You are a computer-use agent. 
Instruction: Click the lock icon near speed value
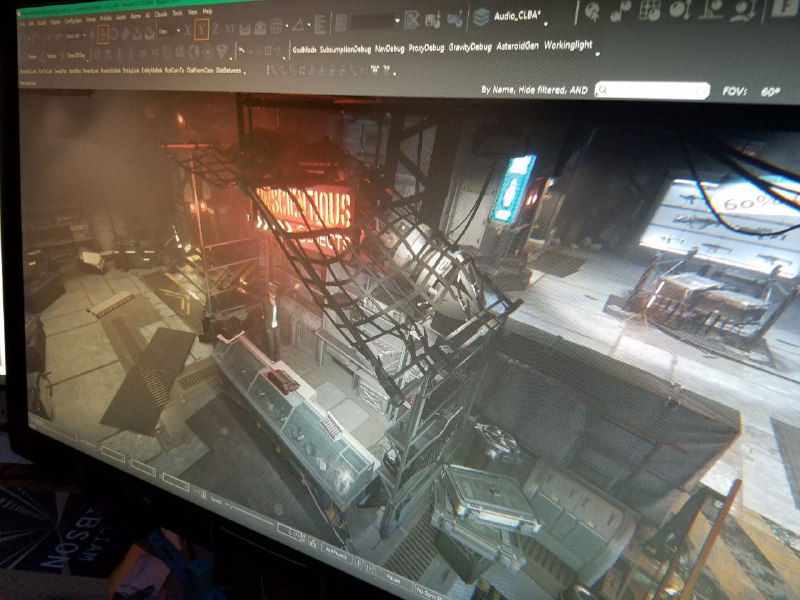313,543
